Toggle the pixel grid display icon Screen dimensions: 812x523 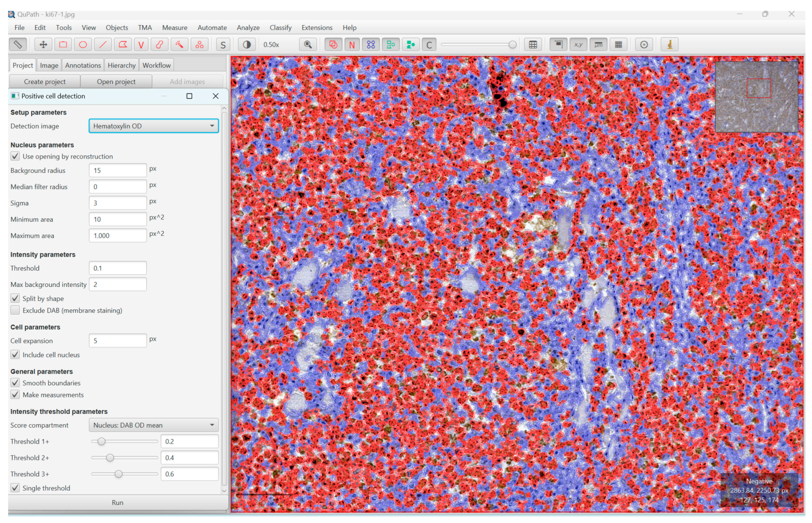click(618, 44)
